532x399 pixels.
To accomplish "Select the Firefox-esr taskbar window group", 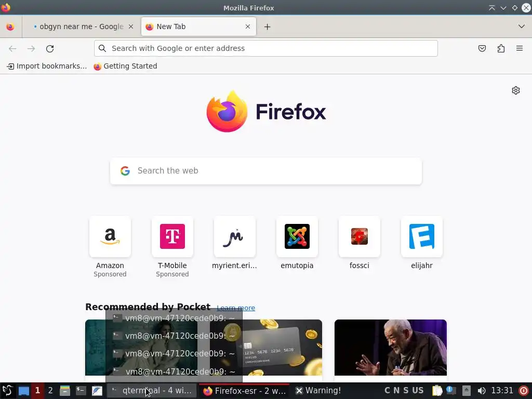I will [x=244, y=391].
